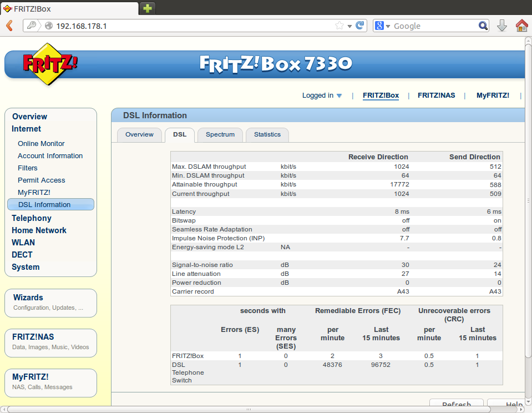Open the Google search engine selector
This screenshot has width=532, height=413.
382,26
